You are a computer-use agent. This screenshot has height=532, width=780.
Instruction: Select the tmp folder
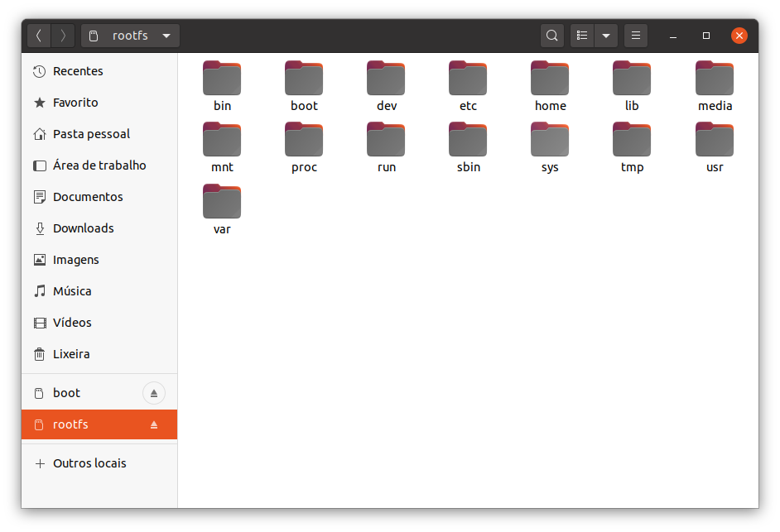click(x=632, y=147)
